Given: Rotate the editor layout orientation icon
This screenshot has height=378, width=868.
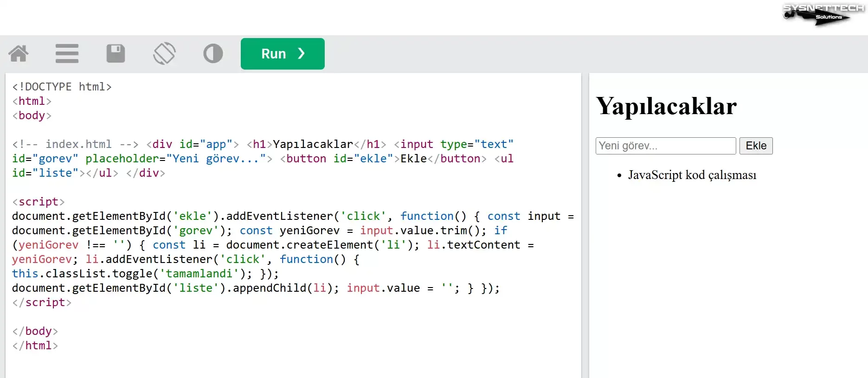Looking at the screenshot, I should 164,53.
